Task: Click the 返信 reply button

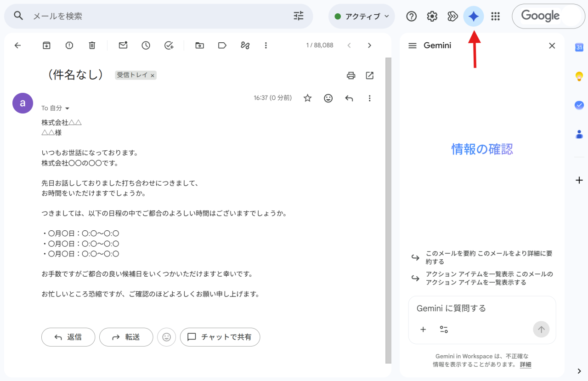Action: pos(68,337)
